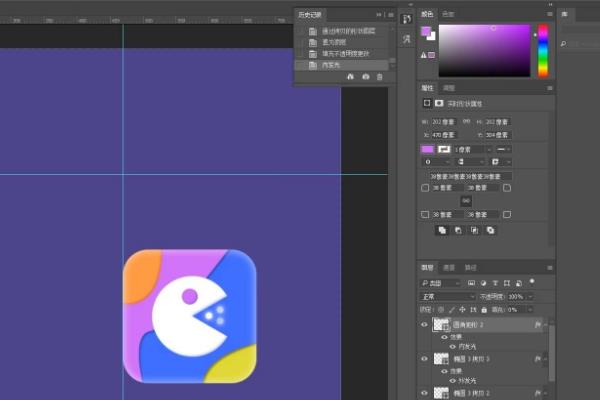Hide the second ellipse copy layer

(424, 359)
